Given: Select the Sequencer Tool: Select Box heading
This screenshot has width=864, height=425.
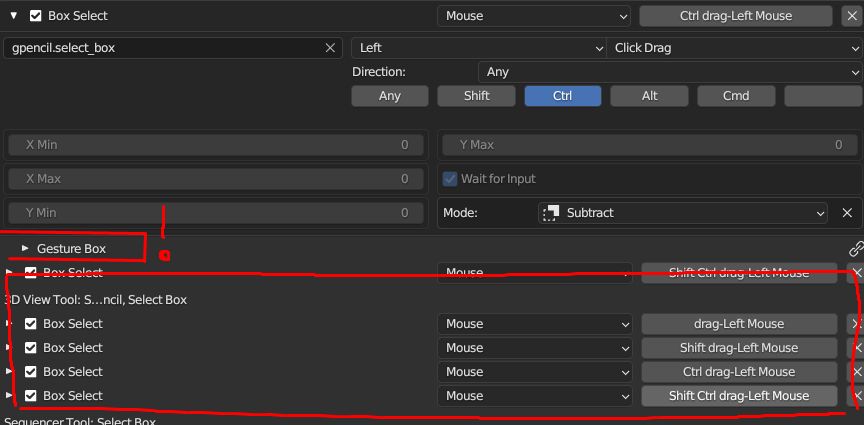Looking at the screenshot, I should tap(80, 421).
